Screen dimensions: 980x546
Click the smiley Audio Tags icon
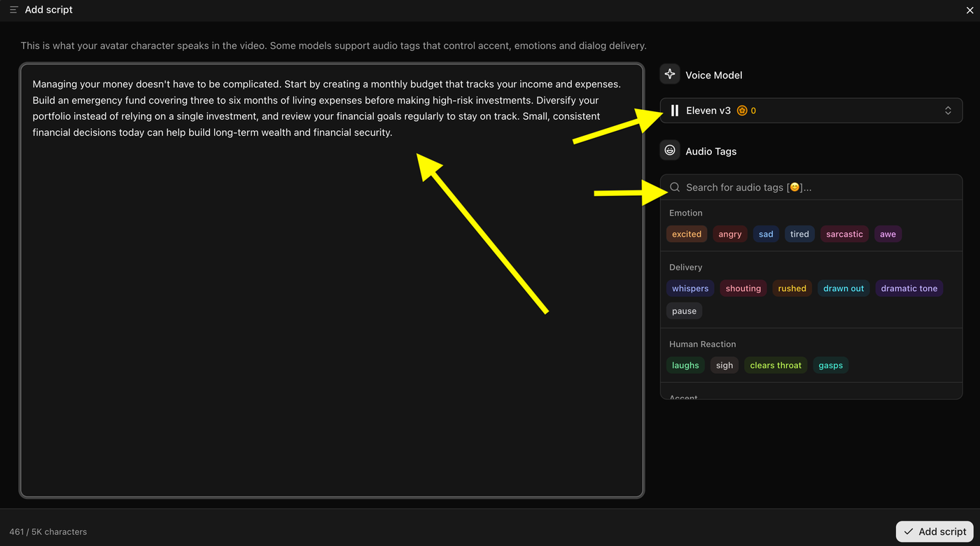(x=670, y=150)
